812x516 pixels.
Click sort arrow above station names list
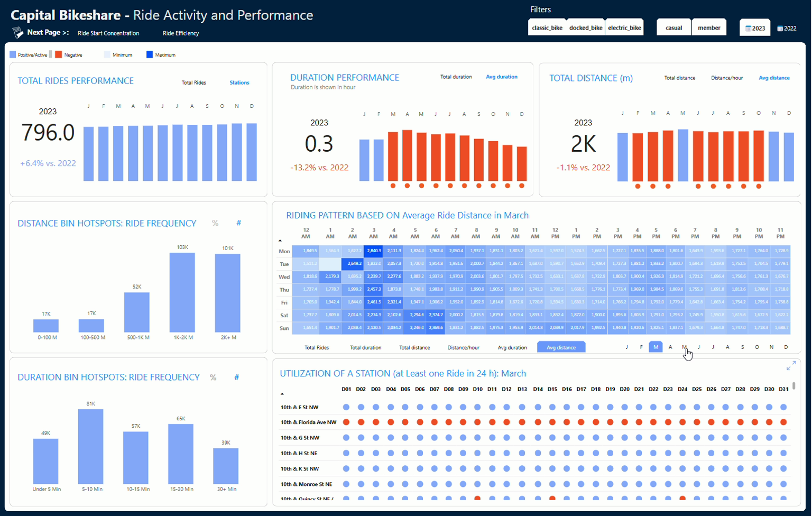point(282,394)
